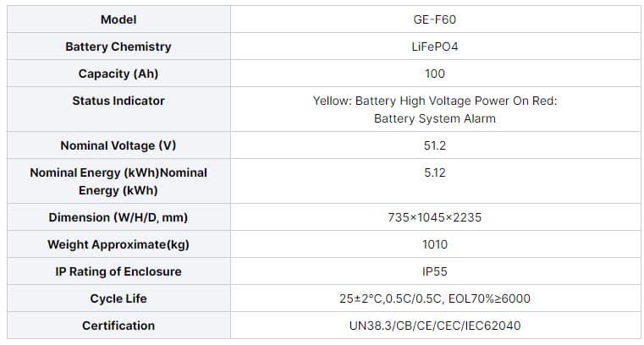644x345 pixels.
Task: Select the 51.2 voltage value
Action: pyautogui.click(x=434, y=145)
